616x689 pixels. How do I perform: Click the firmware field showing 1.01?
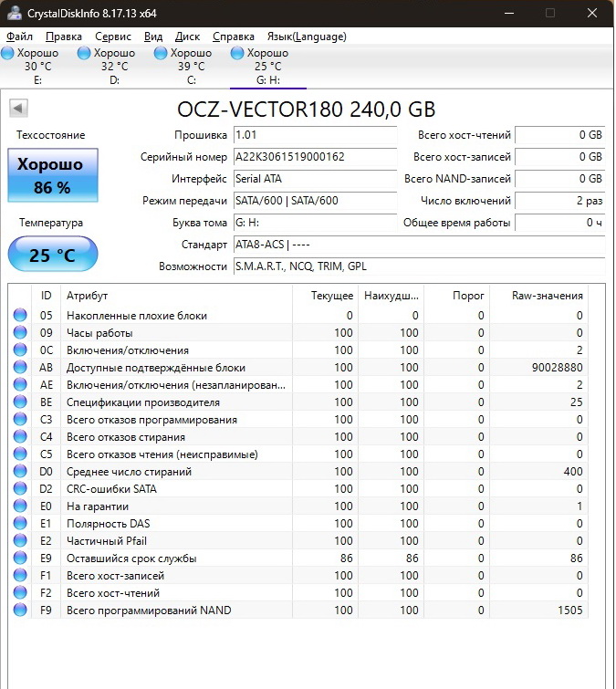point(315,135)
